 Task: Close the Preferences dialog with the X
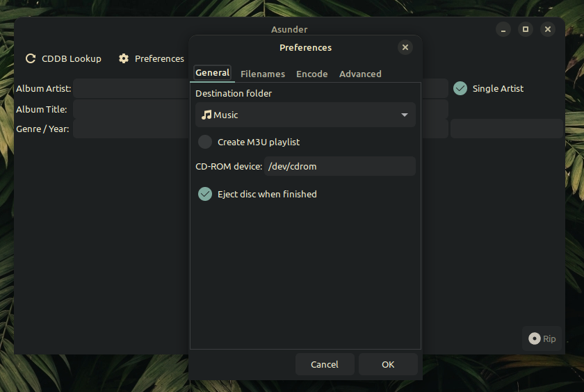405,47
